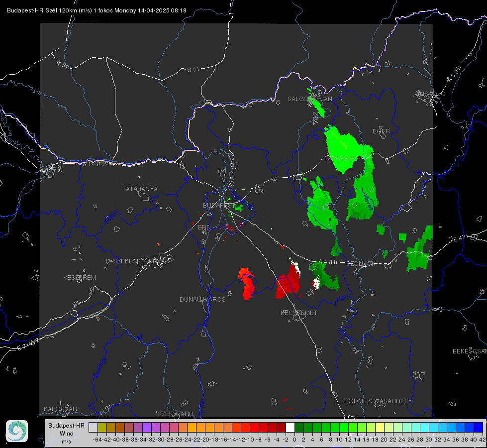Click the swirl logo icon at bottom left
487x448 pixels.
coord(17,431)
